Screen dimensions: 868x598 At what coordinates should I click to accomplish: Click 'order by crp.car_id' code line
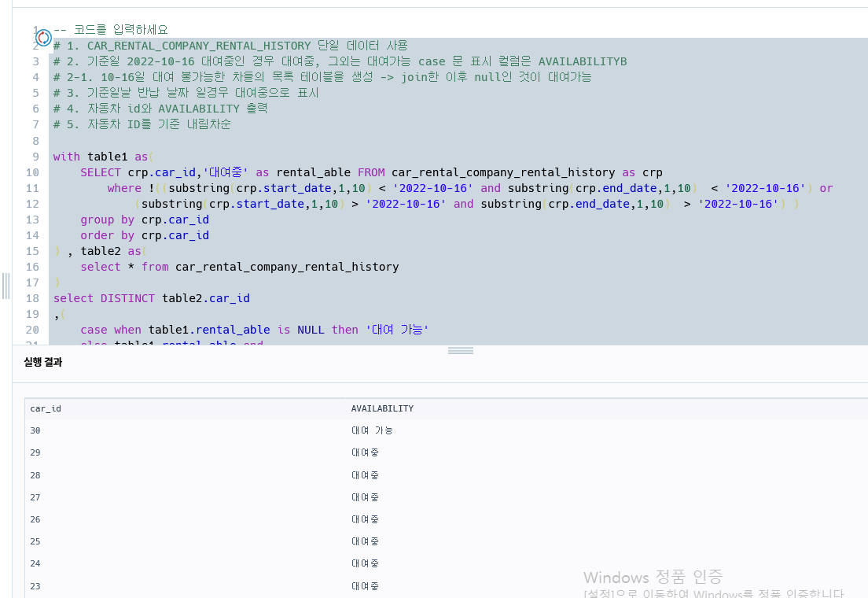point(145,235)
